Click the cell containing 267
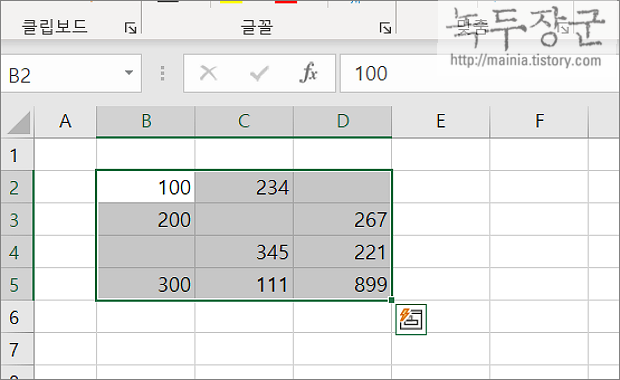This screenshot has width=620, height=380. 342,219
